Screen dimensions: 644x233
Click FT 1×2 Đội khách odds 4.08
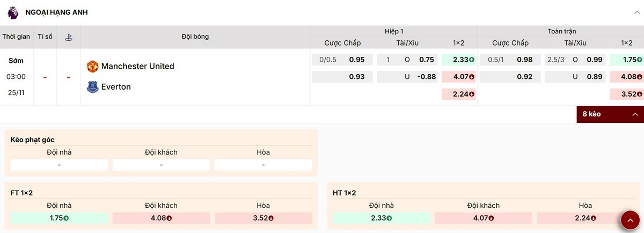point(161,218)
